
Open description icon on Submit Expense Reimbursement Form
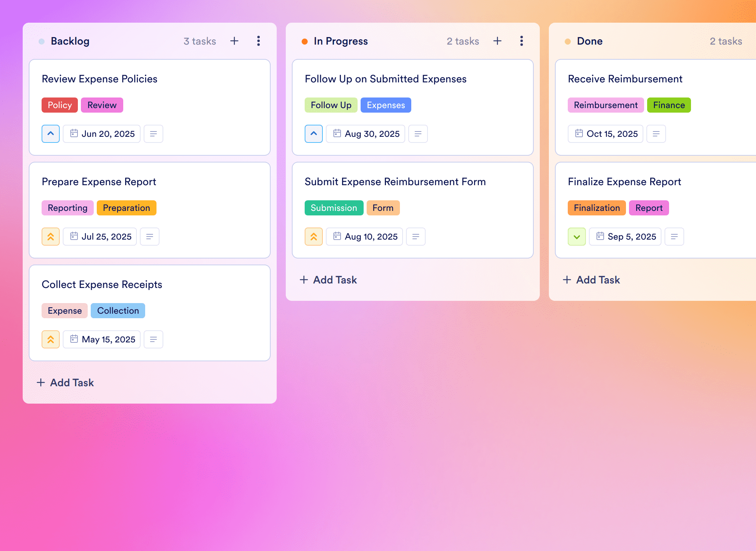(x=416, y=237)
